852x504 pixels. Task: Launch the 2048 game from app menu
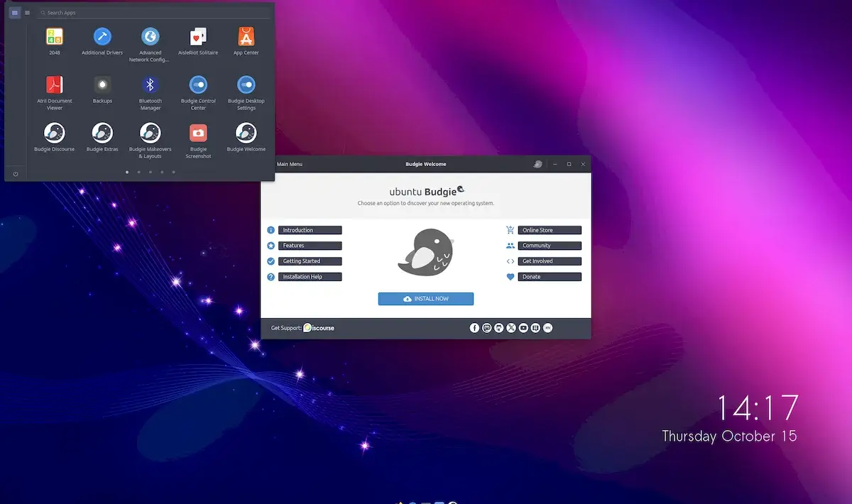55,40
